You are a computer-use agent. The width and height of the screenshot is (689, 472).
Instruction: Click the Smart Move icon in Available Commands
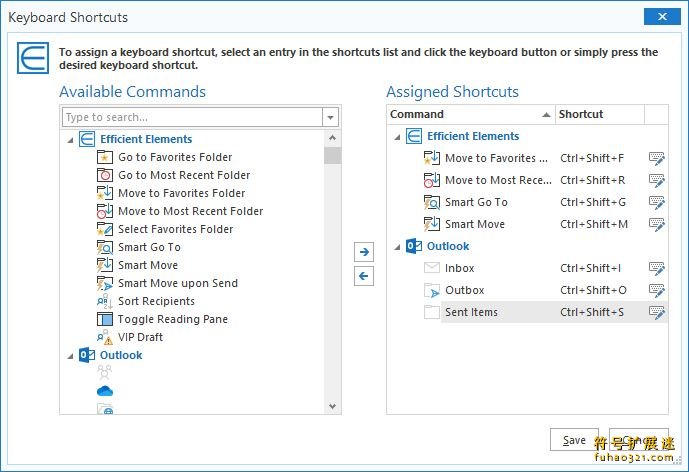[x=105, y=265]
